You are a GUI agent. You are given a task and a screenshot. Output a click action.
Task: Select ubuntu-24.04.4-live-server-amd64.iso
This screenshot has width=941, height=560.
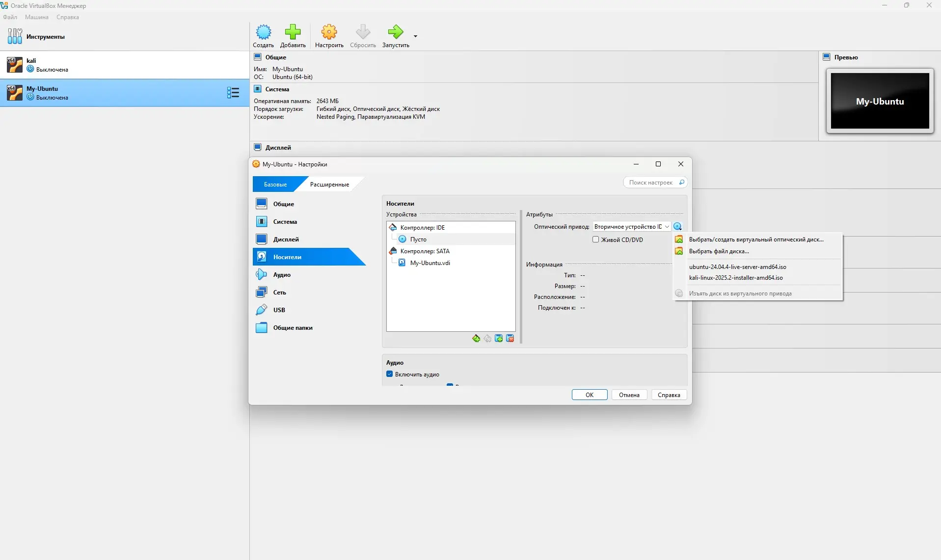pos(758,267)
